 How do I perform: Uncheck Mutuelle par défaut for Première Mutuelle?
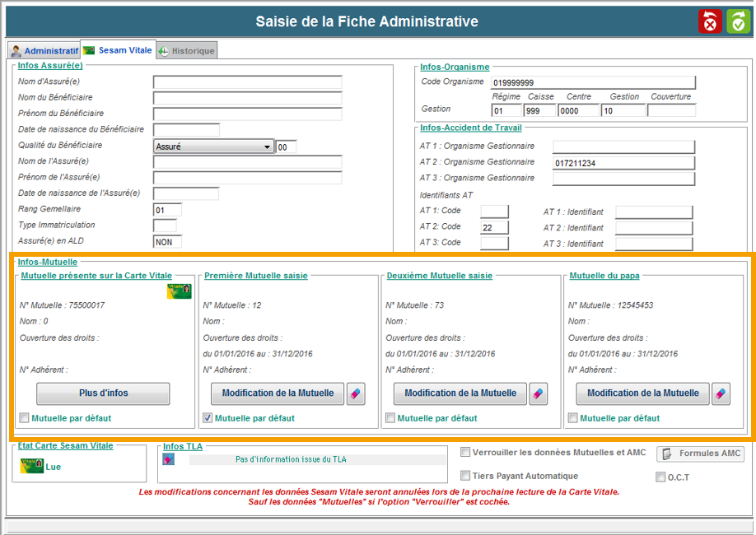click(208, 418)
